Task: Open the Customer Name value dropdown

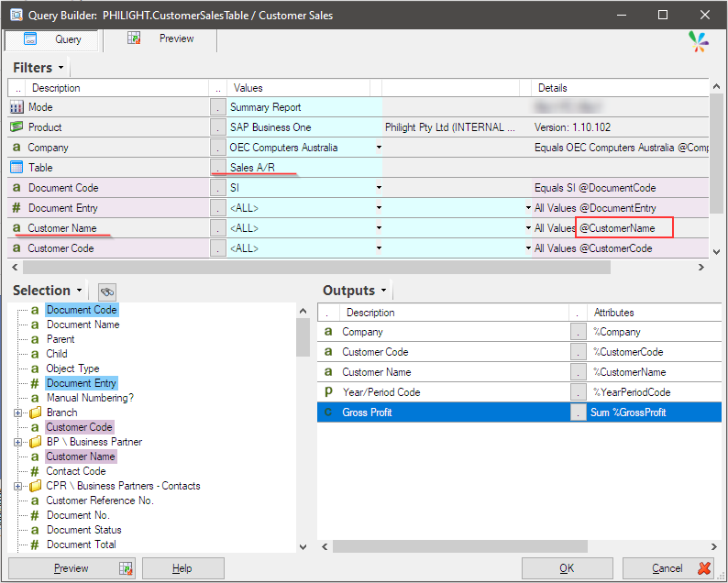Action: (x=379, y=228)
